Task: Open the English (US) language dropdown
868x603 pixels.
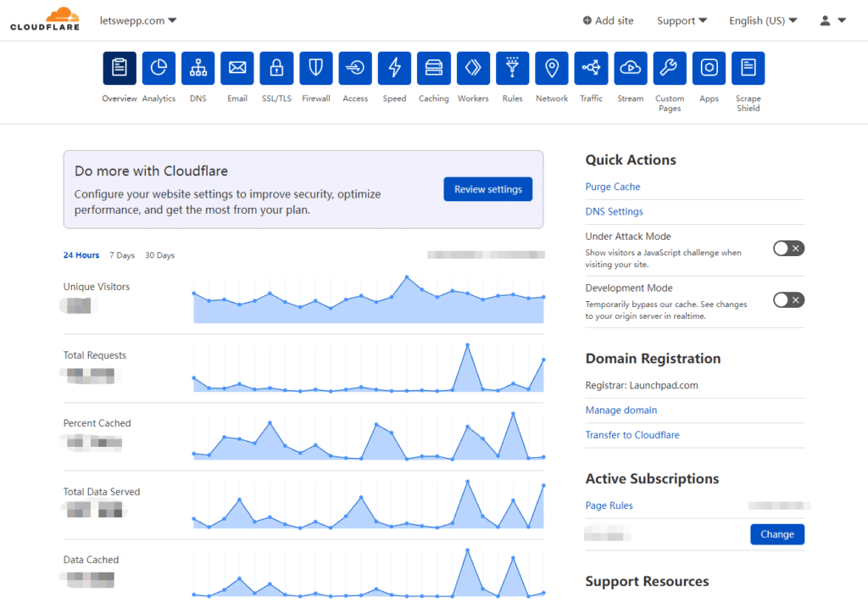Action: pos(763,20)
